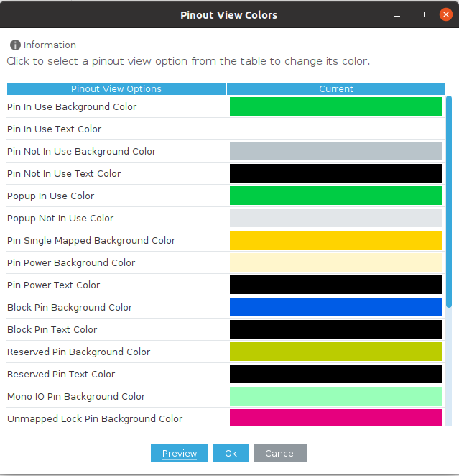Click the Block Pin Background Color swatch
Image resolution: width=459 pixels, height=476 pixels.
click(x=335, y=307)
